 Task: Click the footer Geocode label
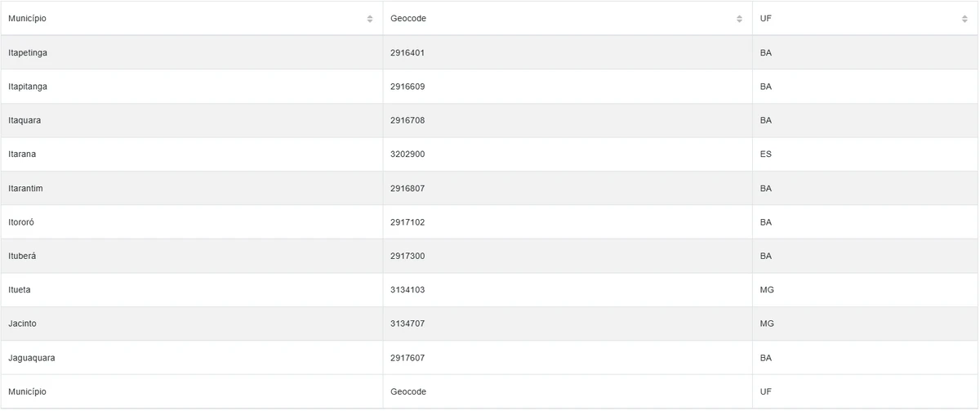point(408,392)
